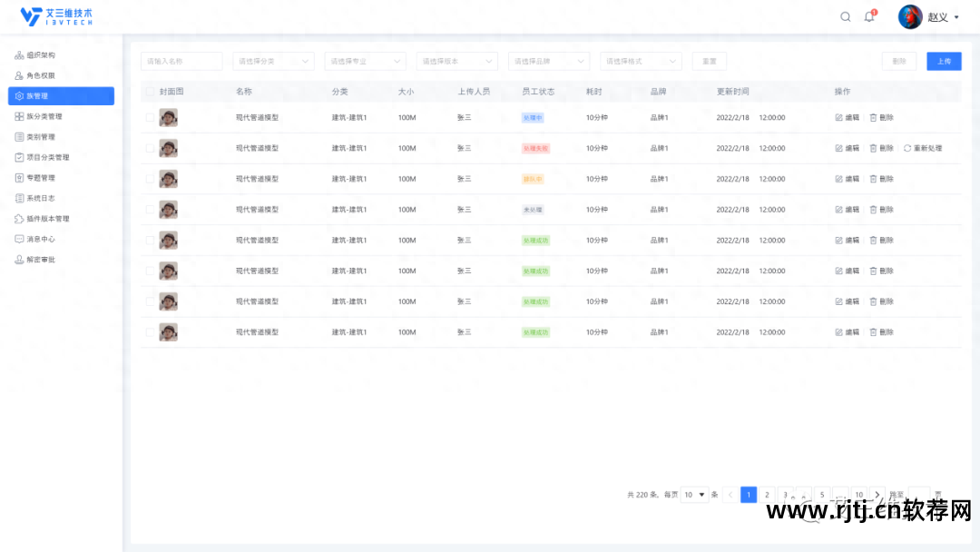Click the trash delete icon in third row
Screen dimensions: 980x552
(873, 179)
